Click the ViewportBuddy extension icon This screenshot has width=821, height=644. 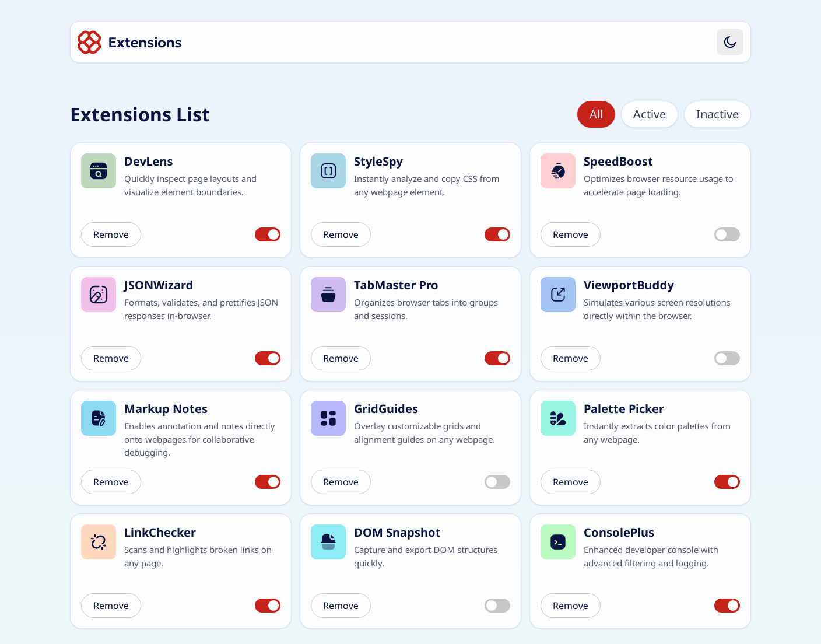click(557, 295)
